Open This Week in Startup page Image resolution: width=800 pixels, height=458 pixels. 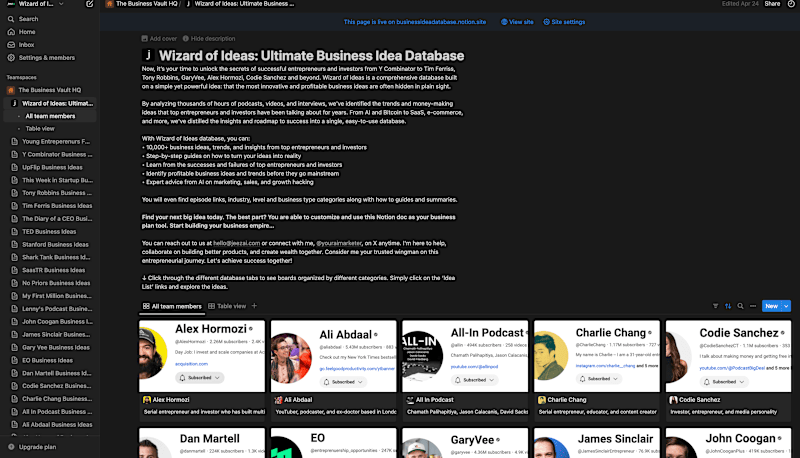coord(49,180)
